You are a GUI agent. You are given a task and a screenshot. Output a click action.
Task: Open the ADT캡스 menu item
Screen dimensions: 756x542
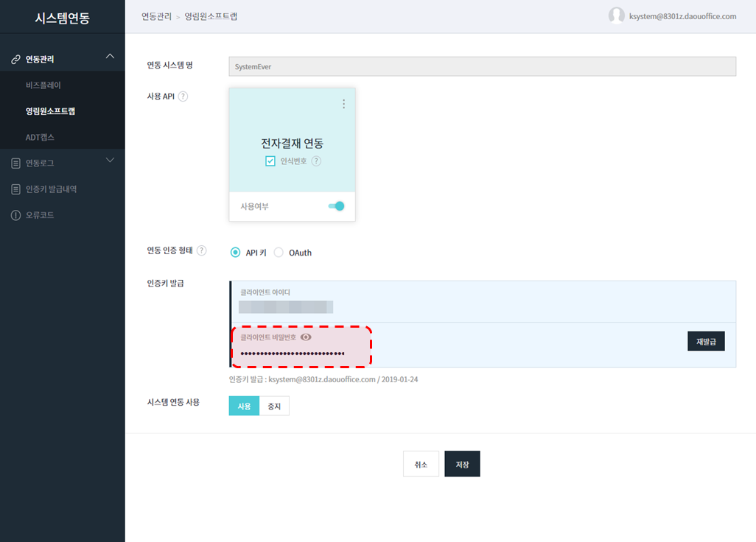(x=40, y=137)
